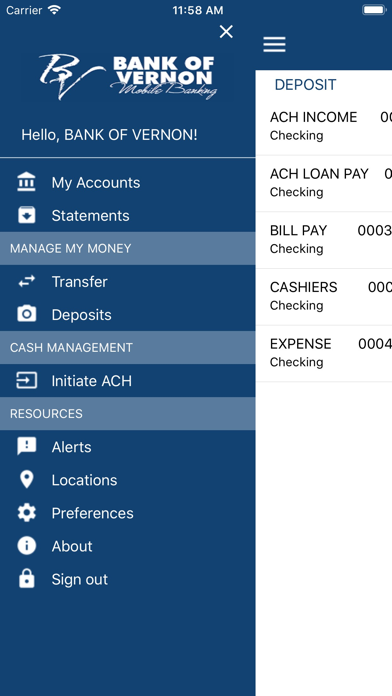Viewport: 392px width, 696px height.
Task: Click the Bank of Vernon logo
Action: point(128,76)
